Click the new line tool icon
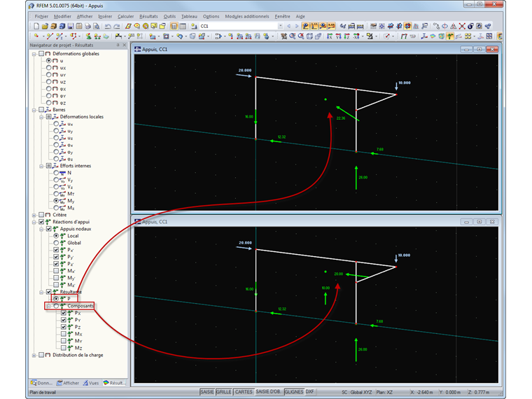This screenshot has width=532, height=399. pos(50,36)
